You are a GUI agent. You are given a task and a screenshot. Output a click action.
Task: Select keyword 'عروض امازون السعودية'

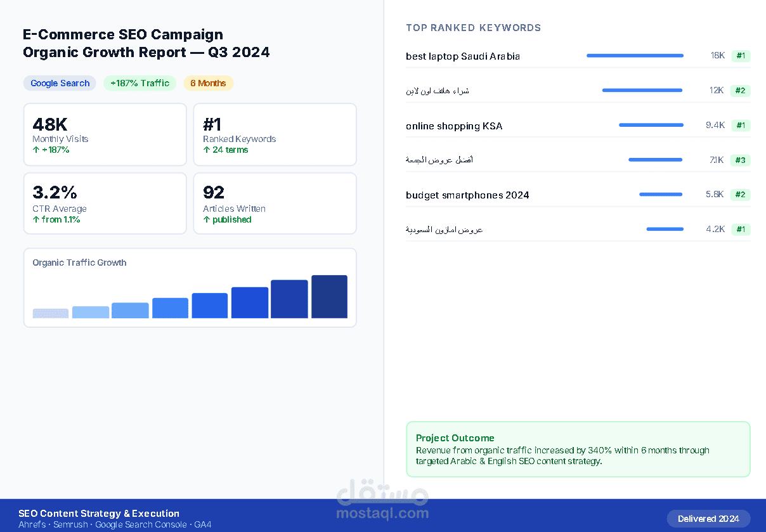[x=445, y=230]
